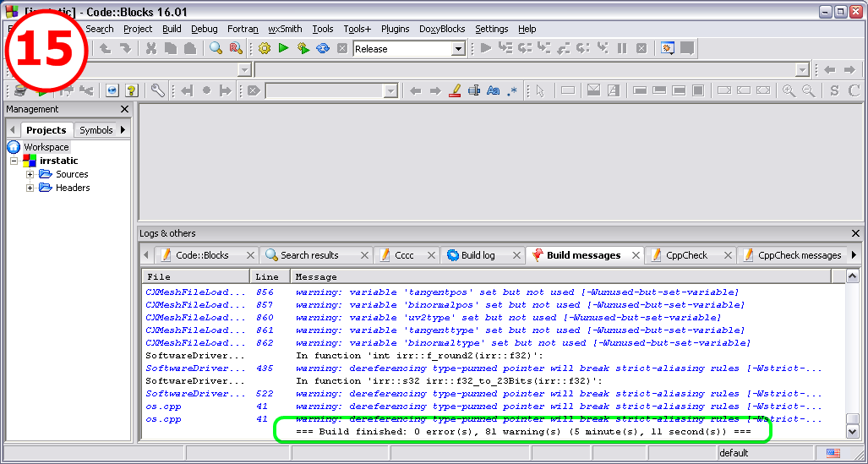
Task: Click the flag icon in the status bar
Action: 833,453
